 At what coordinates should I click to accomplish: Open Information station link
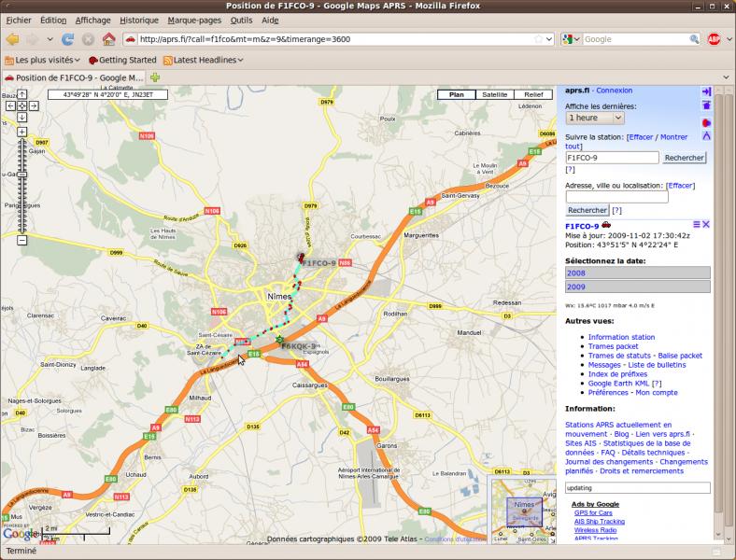[x=621, y=337]
